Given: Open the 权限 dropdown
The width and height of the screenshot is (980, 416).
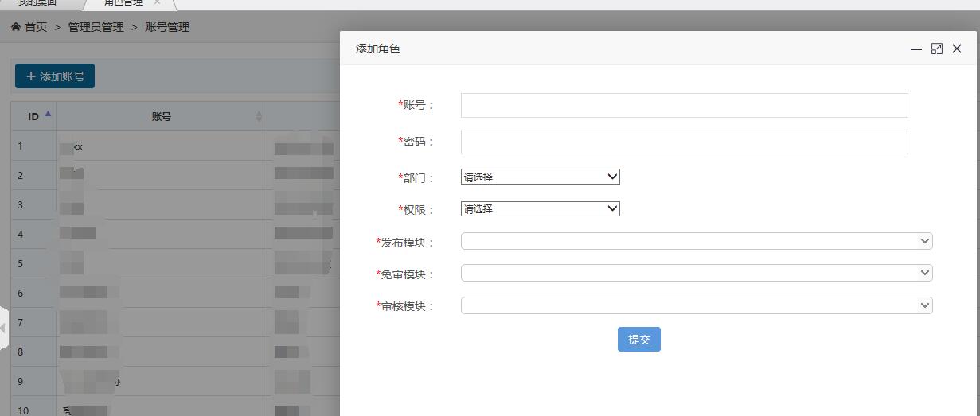Looking at the screenshot, I should (540, 208).
